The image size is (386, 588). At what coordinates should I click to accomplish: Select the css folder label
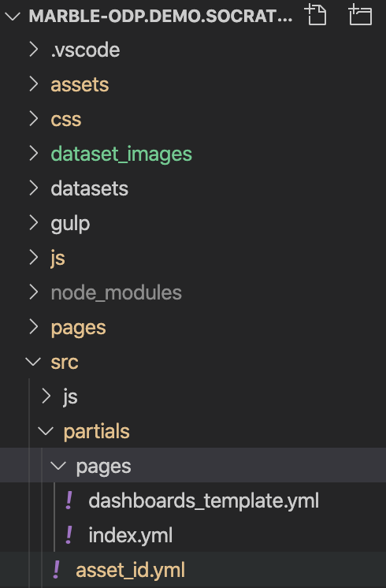click(x=66, y=120)
